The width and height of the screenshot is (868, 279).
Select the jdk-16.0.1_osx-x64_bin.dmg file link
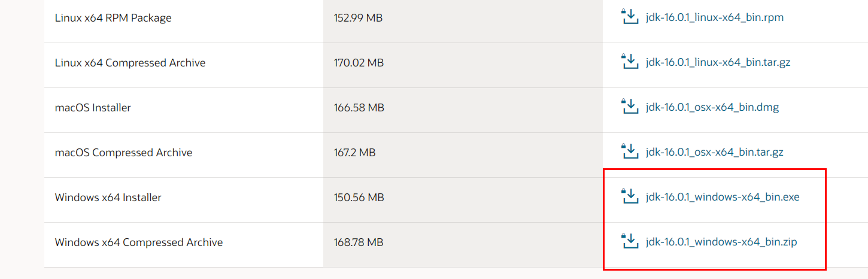pyautogui.click(x=712, y=108)
